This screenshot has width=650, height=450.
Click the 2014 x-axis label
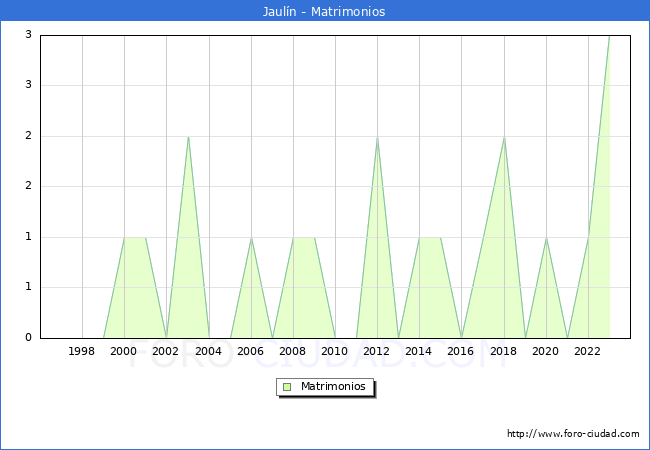coord(419,351)
